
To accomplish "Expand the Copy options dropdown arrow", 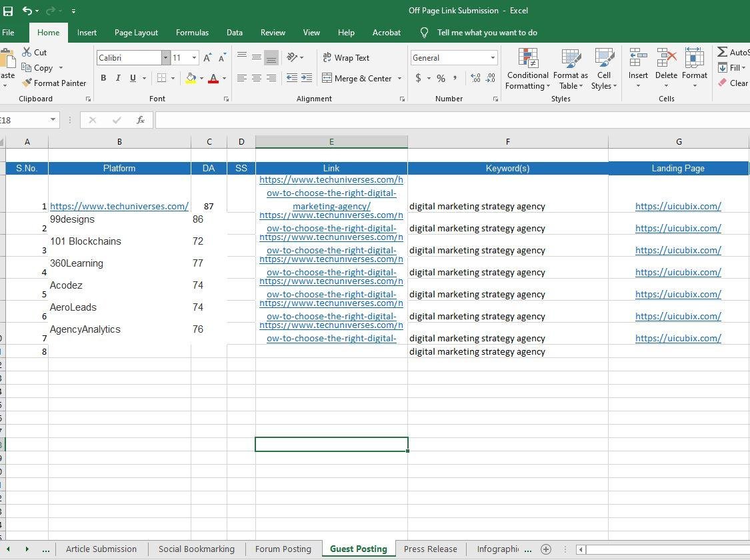I will (61, 67).
